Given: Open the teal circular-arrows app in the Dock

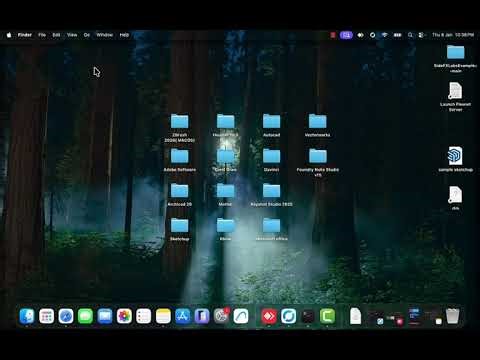Looking at the screenshot, I should pos(288,316).
